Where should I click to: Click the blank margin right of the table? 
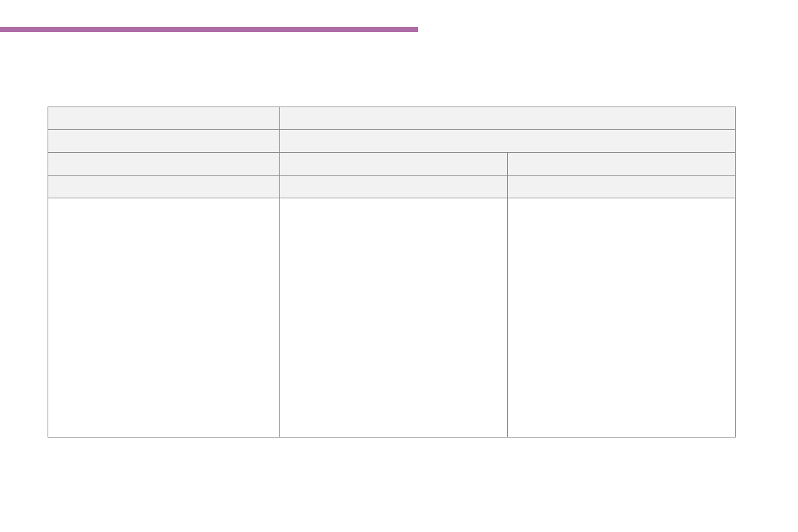767,268
